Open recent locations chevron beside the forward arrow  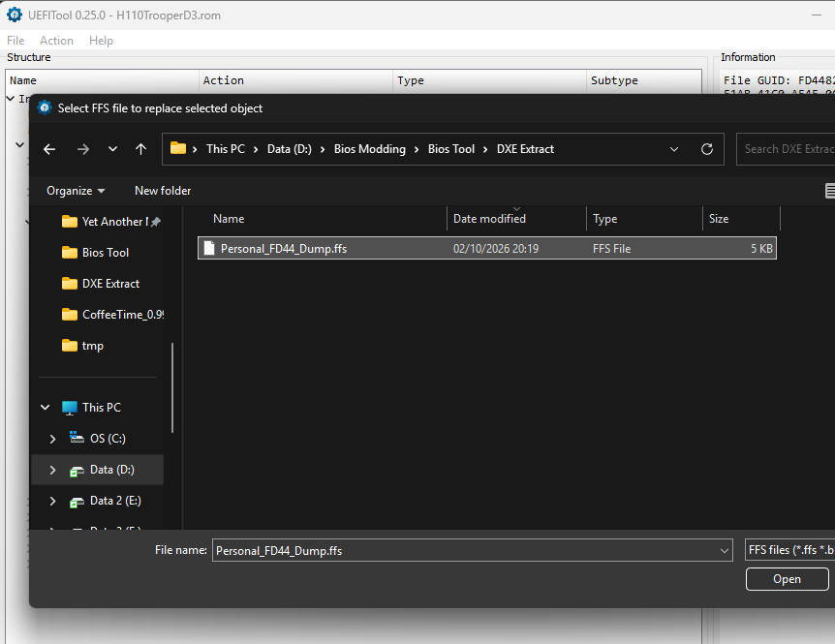pyautogui.click(x=112, y=149)
